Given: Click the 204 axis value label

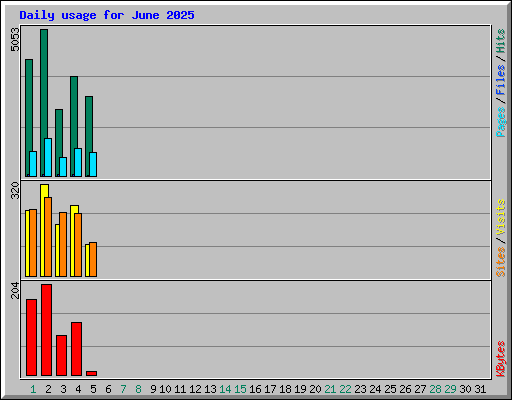Looking at the screenshot, I should click(x=15, y=290).
